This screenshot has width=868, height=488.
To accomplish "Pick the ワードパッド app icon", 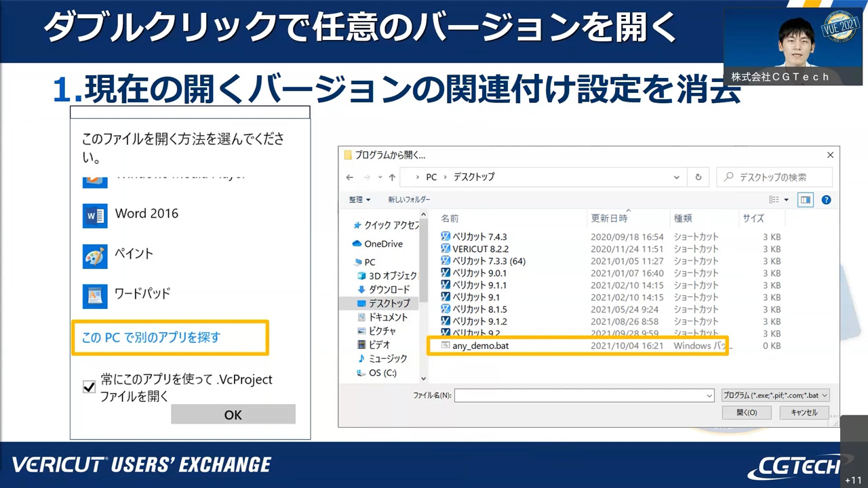I will click(95, 296).
